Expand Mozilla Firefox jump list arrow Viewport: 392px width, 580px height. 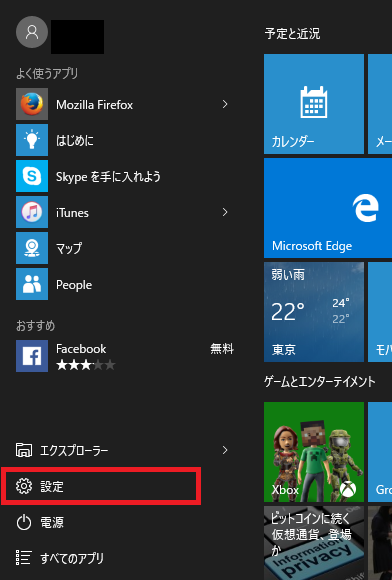tap(225, 104)
